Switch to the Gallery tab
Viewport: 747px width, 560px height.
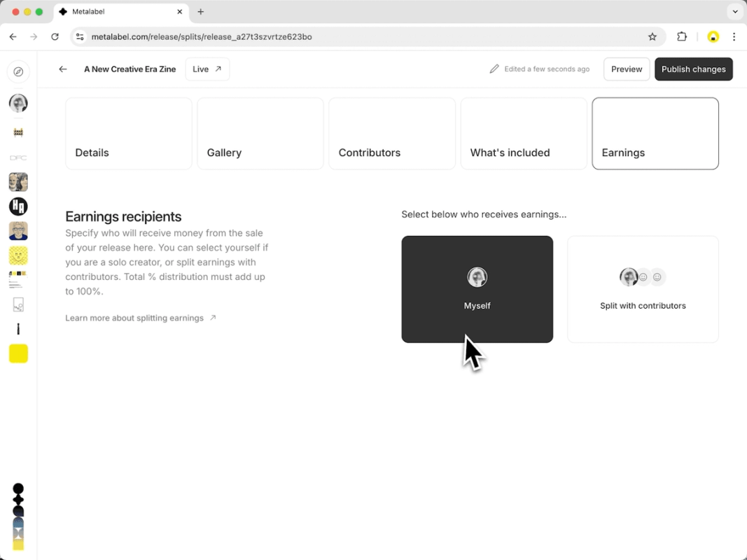tap(260, 133)
